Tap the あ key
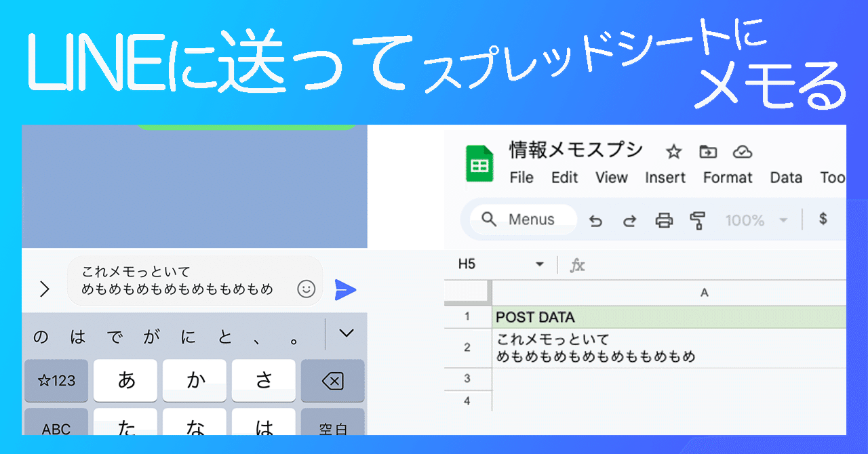Viewport: 868px width, 454px height. 125,381
